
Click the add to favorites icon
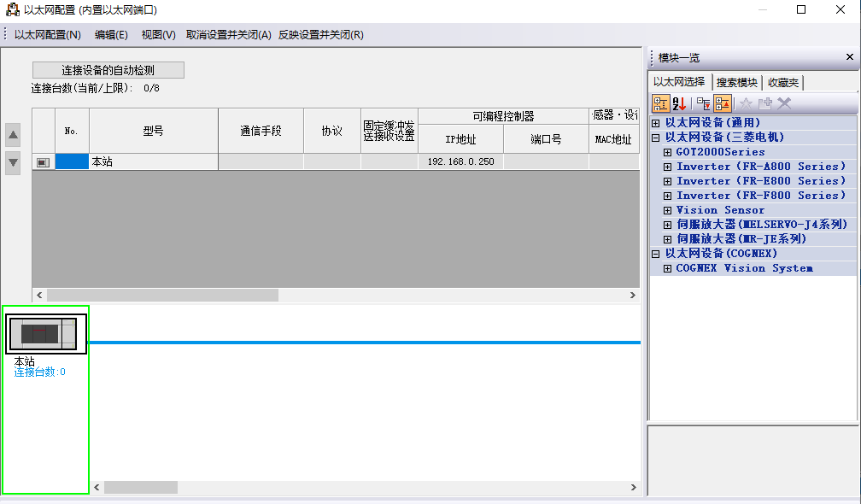pyautogui.click(x=766, y=103)
